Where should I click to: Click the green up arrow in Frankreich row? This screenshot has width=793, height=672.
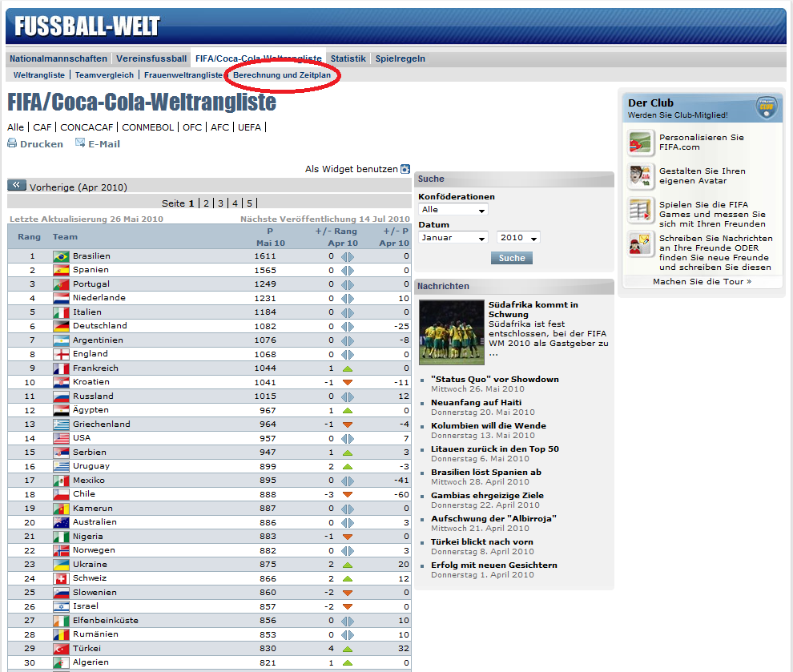[348, 368]
